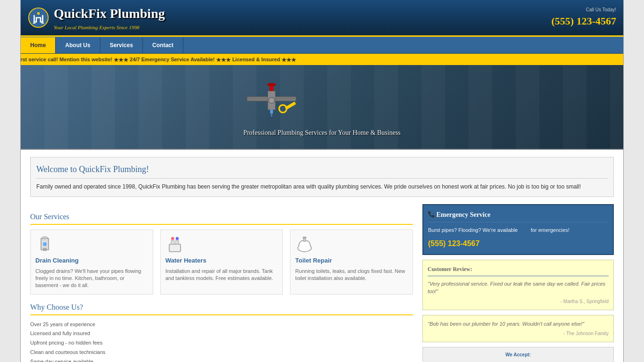Navigate to the Contact page
644x362 pixels.
pyautogui.click(x=163, y=45)
